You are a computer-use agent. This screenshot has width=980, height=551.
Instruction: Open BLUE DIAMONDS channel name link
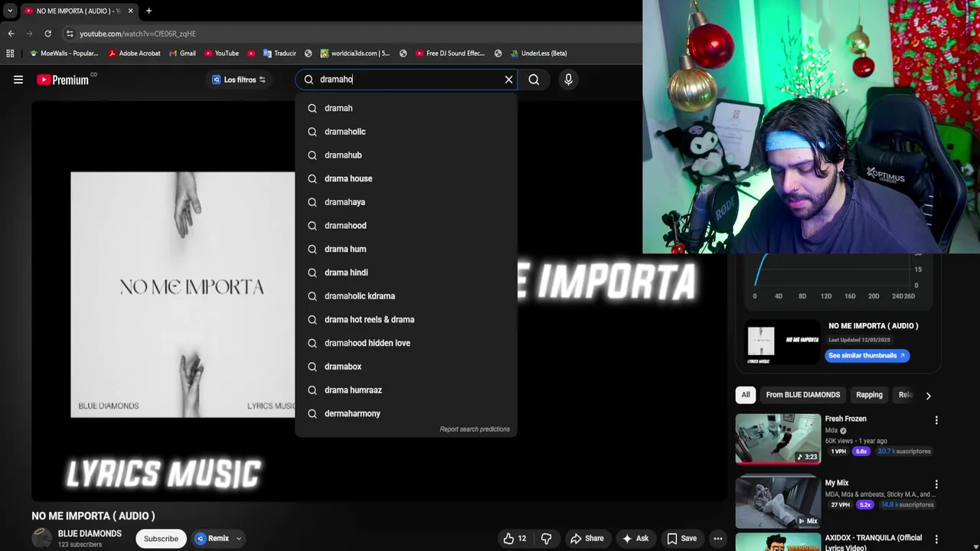click(x=90, y=533)
